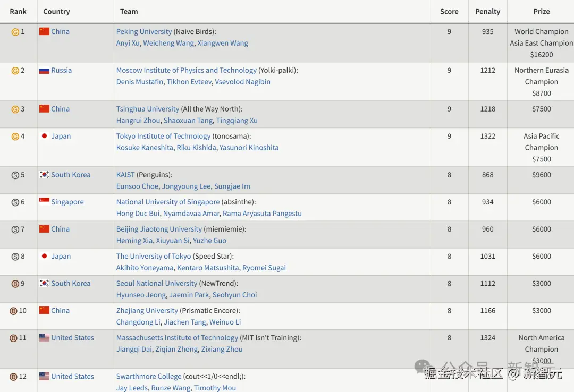Click the China flag in Zhejiang University row
This screenshot has width=574, height=392.
click(44, 310)
